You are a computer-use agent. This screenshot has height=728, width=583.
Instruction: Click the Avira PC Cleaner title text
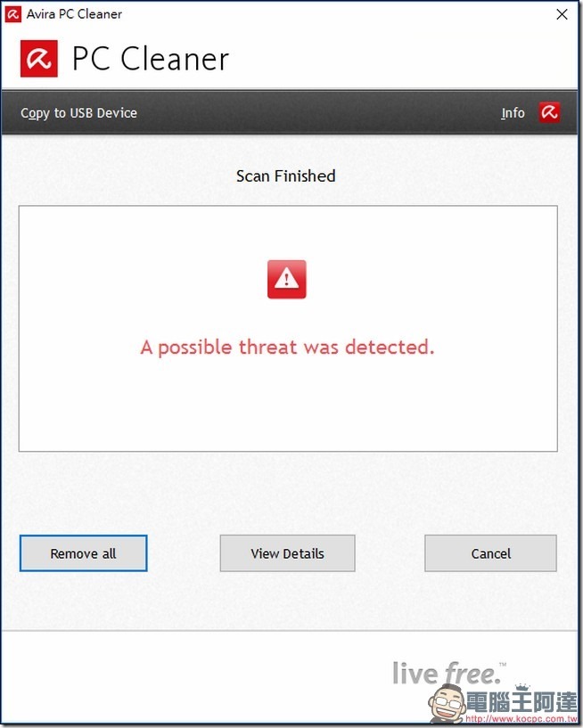coord(74,14)
